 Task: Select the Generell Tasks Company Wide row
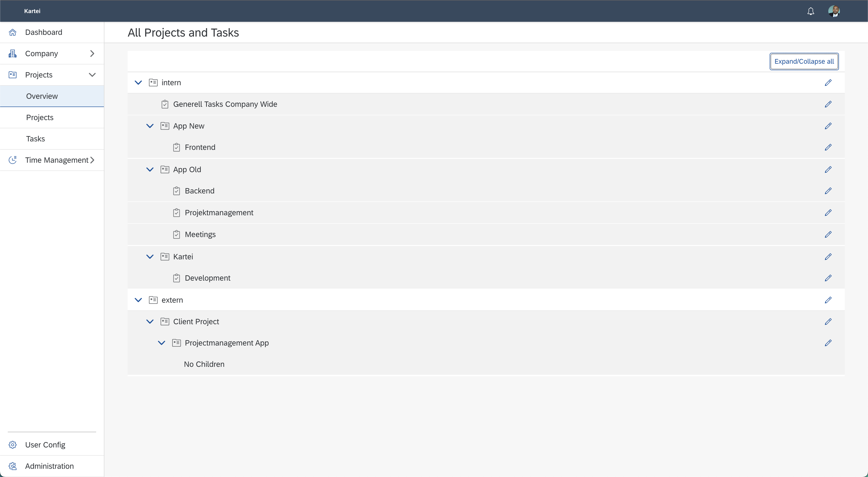click(486, 104)
